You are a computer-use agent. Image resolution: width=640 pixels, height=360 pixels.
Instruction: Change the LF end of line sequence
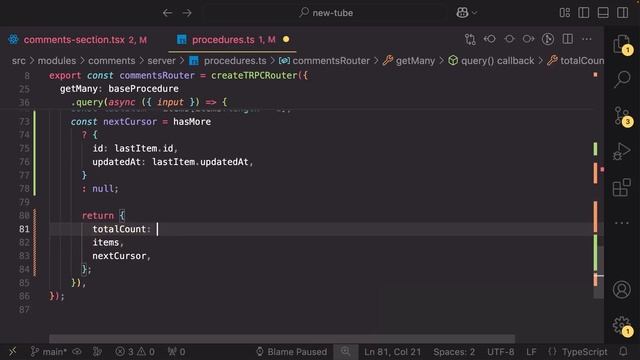[x=531, y=351]
